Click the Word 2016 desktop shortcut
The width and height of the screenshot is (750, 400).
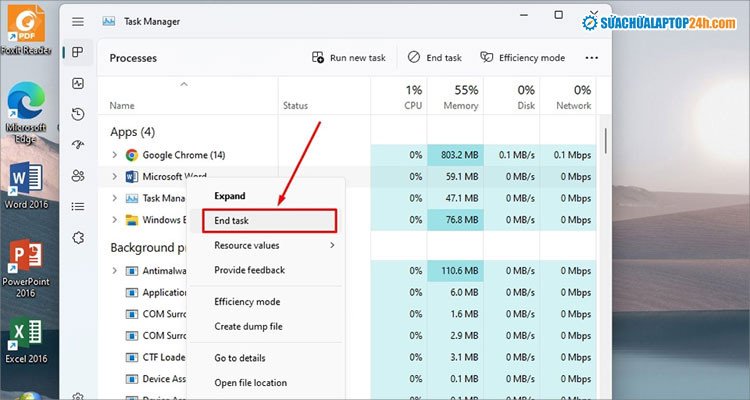(26, 186)
